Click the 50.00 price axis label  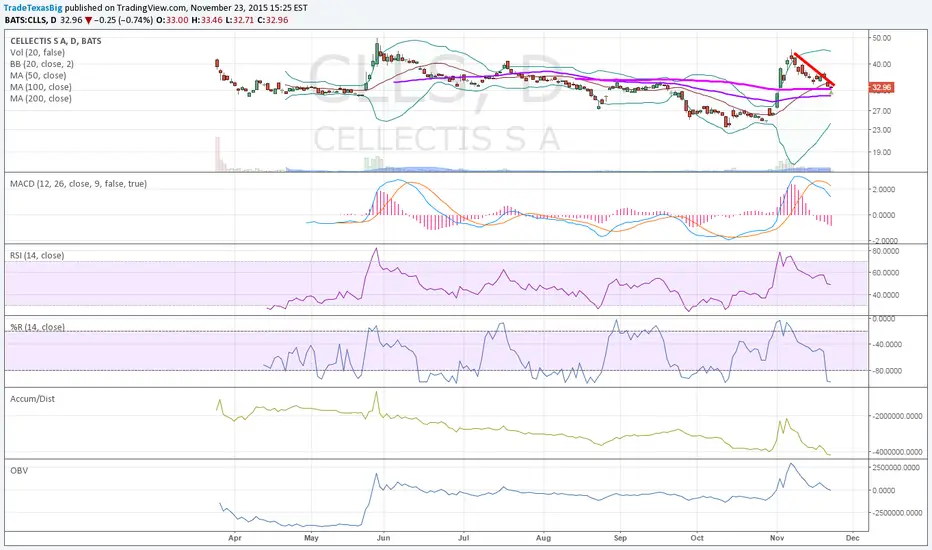(881, 37)
